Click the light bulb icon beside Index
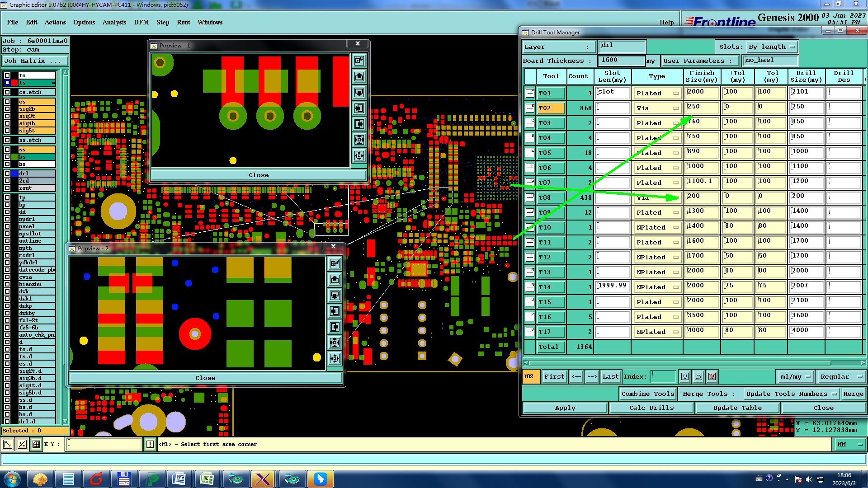The height and width of the screenshot is (488, 868). pos(685,377)
